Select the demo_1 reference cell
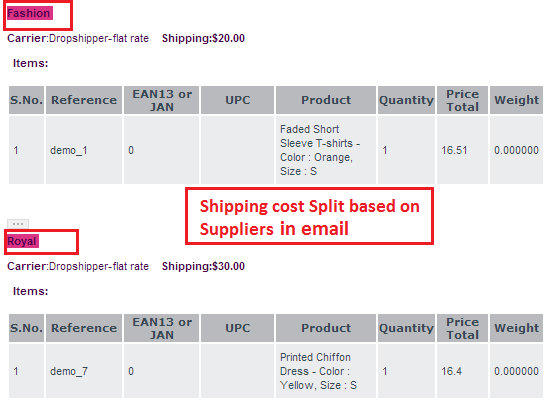The height and width of the screenshot is (405, 558). click(84, 150)
